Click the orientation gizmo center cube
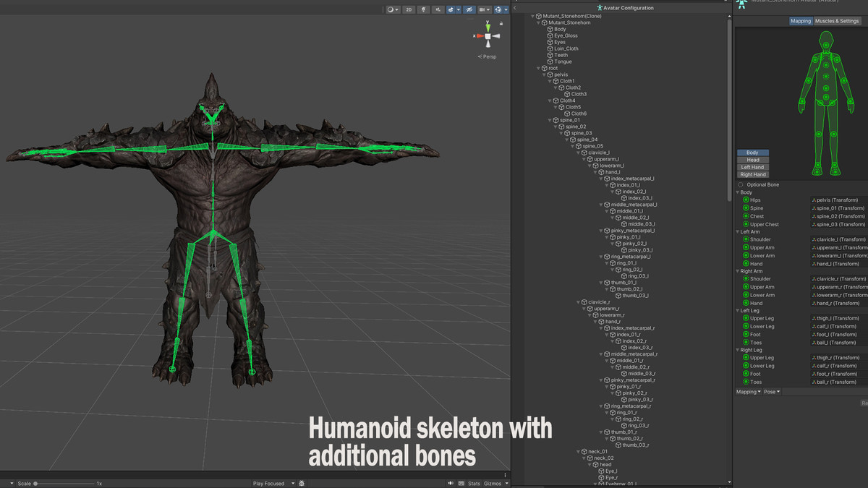 (x=488, y=36)
